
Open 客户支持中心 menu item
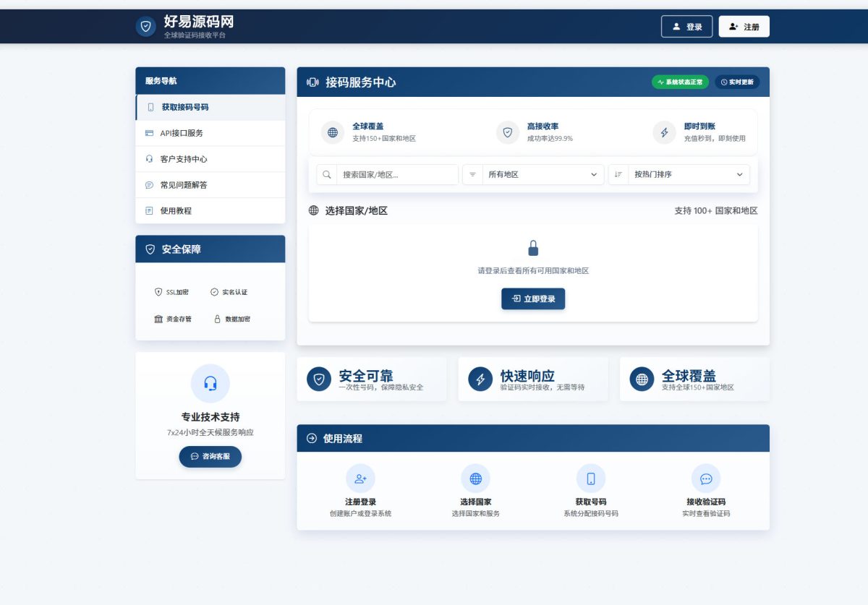210,159
